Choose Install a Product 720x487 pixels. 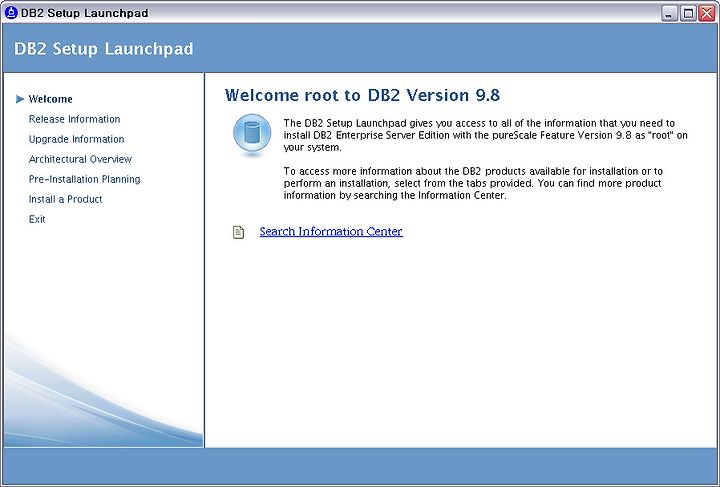(x=65, y=199)
